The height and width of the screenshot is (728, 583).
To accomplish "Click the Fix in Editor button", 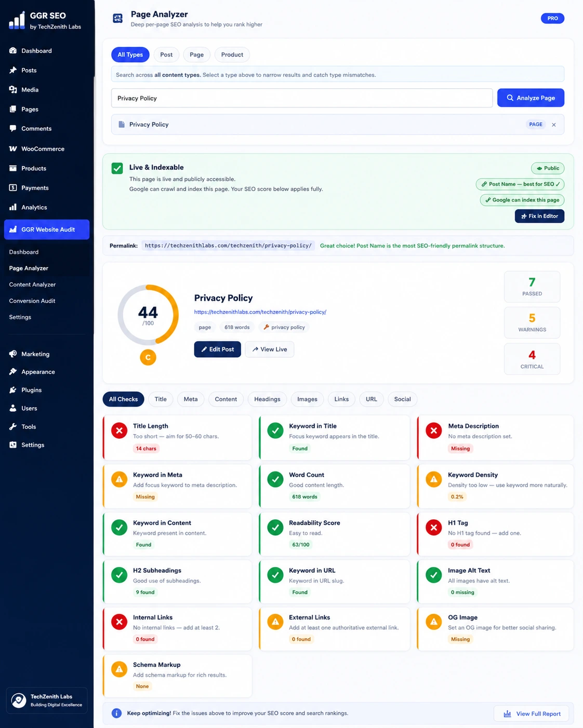I will 539,216.
